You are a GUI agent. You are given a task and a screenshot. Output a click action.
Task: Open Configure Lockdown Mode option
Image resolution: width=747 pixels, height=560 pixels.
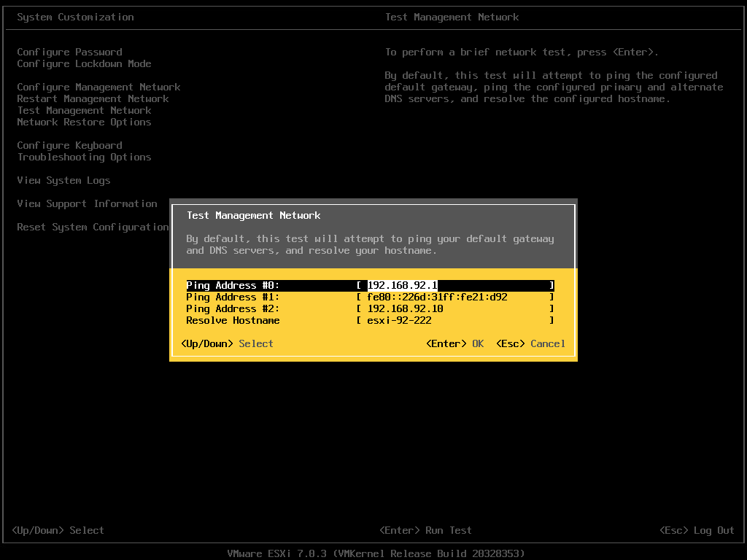coord(84,63)
